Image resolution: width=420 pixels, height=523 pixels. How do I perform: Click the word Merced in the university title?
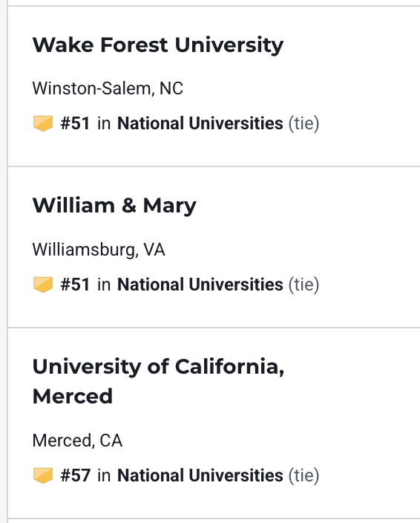(73, 396)
